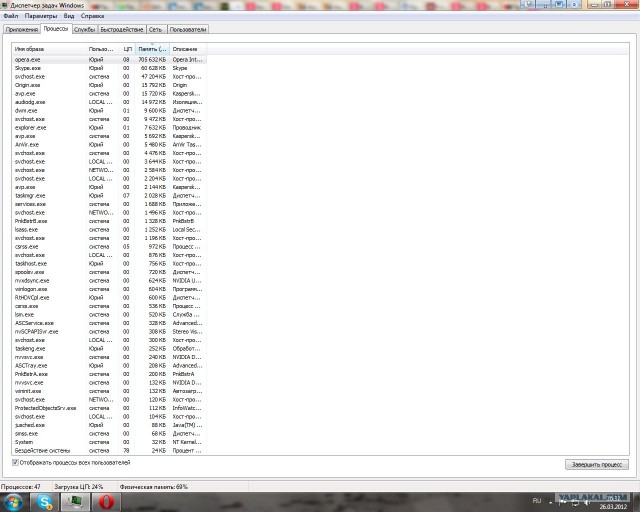Screen dimensions: 640x512
Task: Select the AnVir.exe process
Action: tap(109, 145)
